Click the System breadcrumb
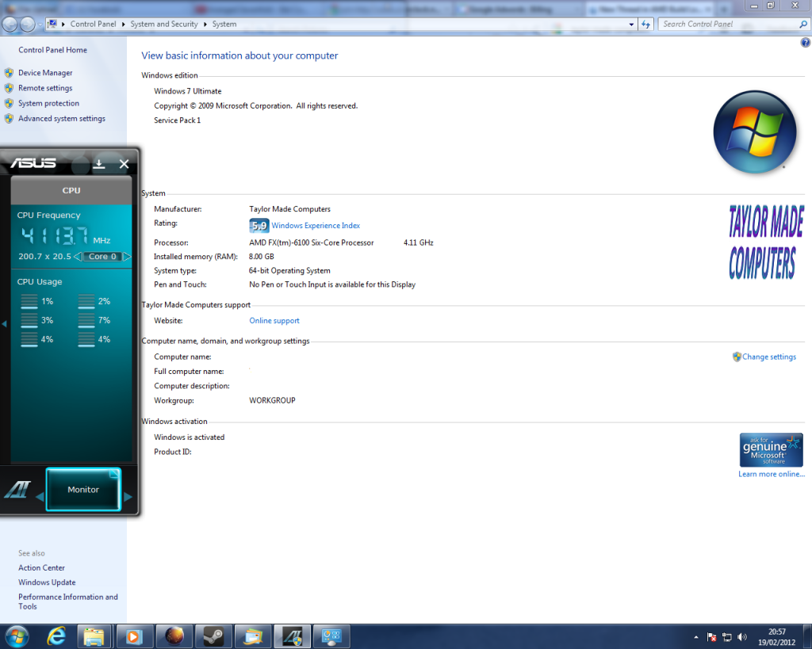 coord(224,25)
